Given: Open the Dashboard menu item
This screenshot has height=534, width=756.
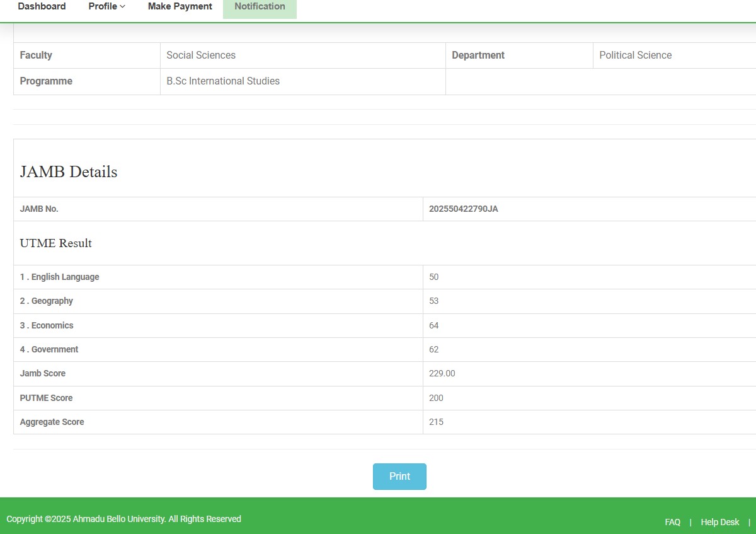Looking at the screenshot, I should click(42, 6).
